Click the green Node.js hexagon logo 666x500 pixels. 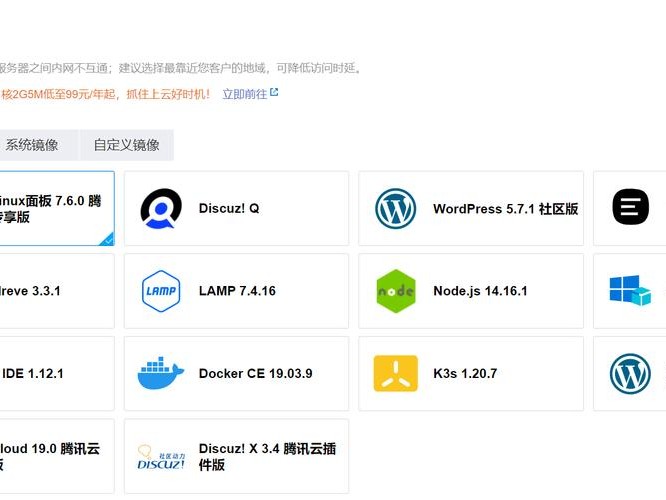click(396, 291)
